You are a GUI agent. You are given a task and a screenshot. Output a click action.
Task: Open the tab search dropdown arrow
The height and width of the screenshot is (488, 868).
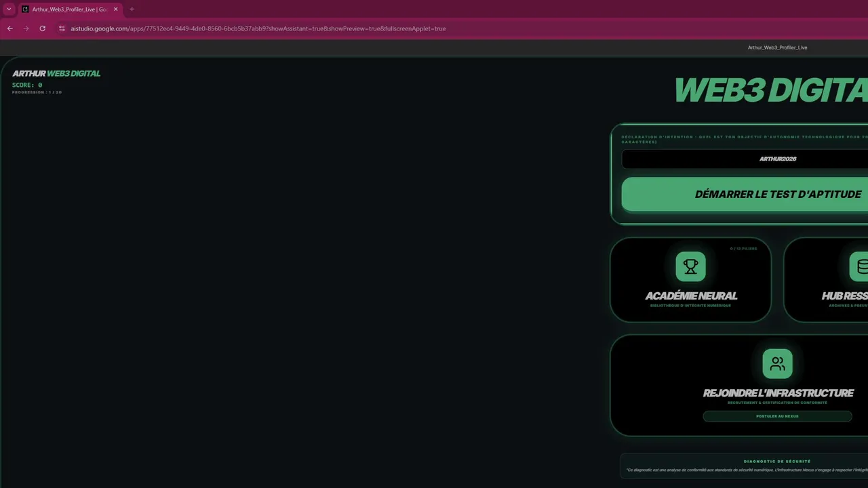click(x=9, y=9)
